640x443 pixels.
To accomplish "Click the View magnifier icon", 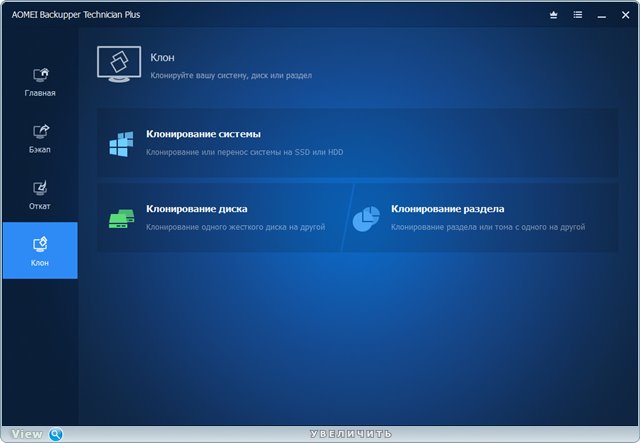I will (56, 434).
